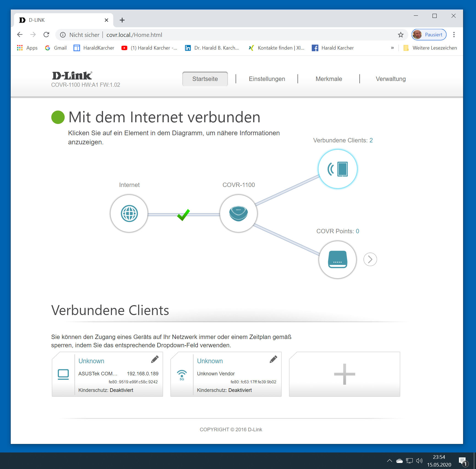Open the Facebook Harald Karcher bookmark
Viewport: 476px width, 469px height.
pyautogui.click(x=333, y=48)
